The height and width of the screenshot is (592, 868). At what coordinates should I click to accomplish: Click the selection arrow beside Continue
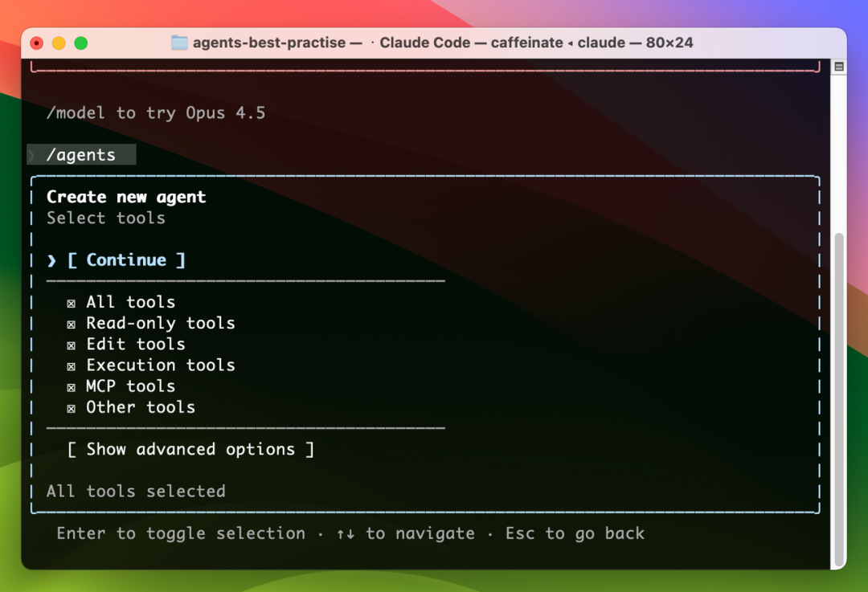click(x=52, y=260)
